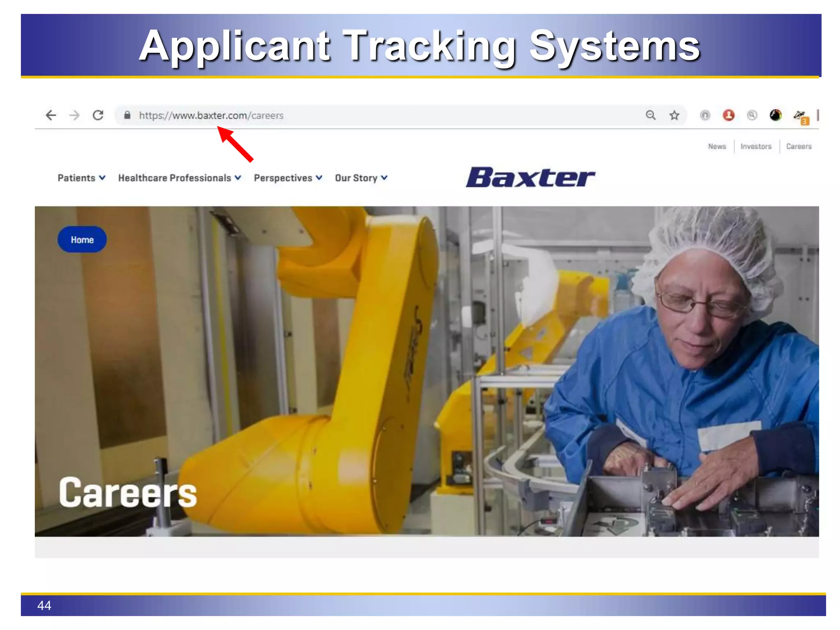Click the Careers hero heading text
840x630 pixels.
[x=128, y=493]
